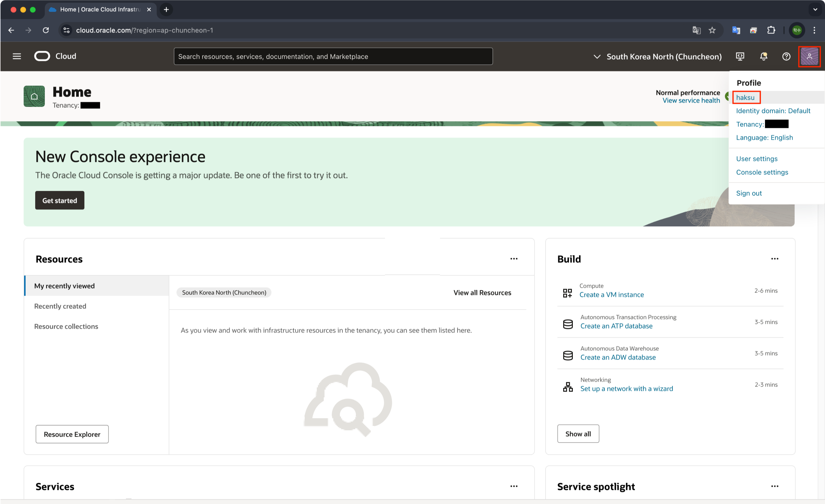Click into the resources search field
Image resolution: width=825 pixels, height=504 pixels.
tap(333, 57)
